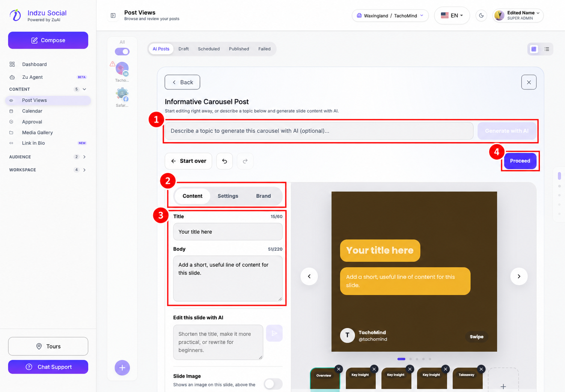565x392 pixels.
Task: Switch to list view layout
Action: [x=547, y=49]
